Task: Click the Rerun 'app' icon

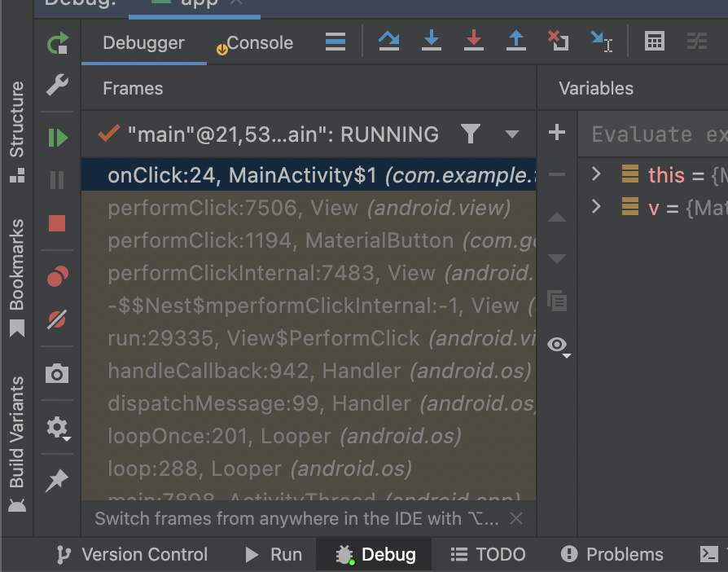Action: coord(58,43)
